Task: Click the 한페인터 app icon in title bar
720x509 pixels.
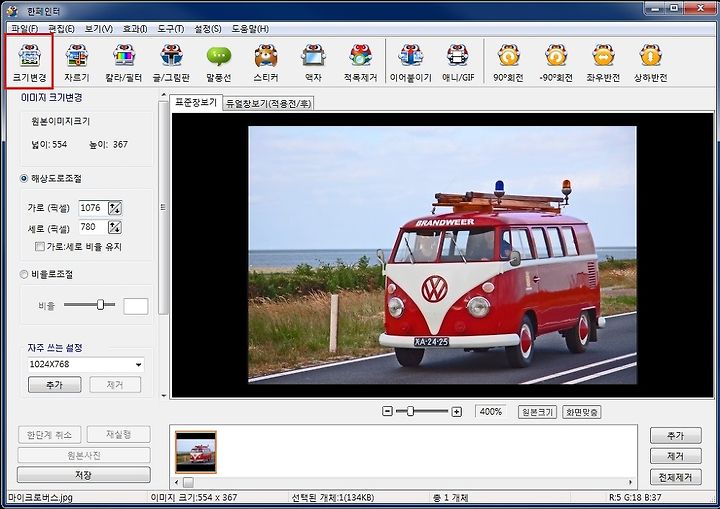Action: coord(13,10)
